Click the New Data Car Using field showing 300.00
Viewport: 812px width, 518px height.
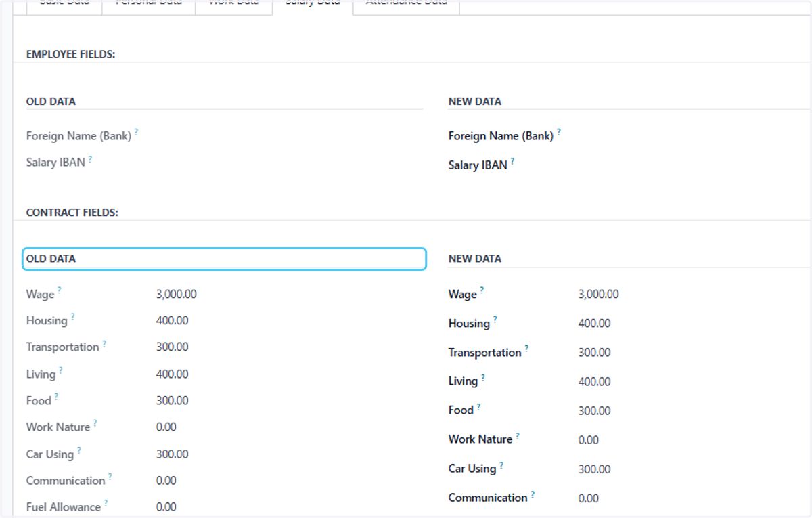[595, 469]
